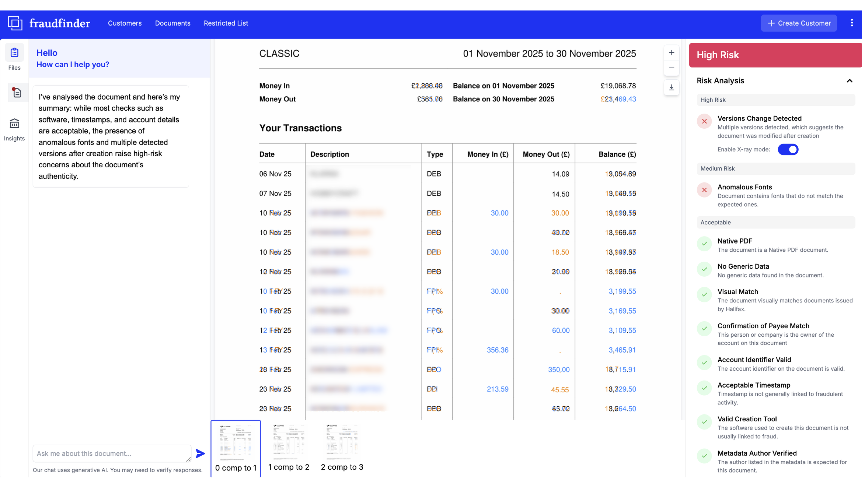868x488 pixels.
Task: Collapse the Risk Analysis section
Action: (x=849, y=81)
